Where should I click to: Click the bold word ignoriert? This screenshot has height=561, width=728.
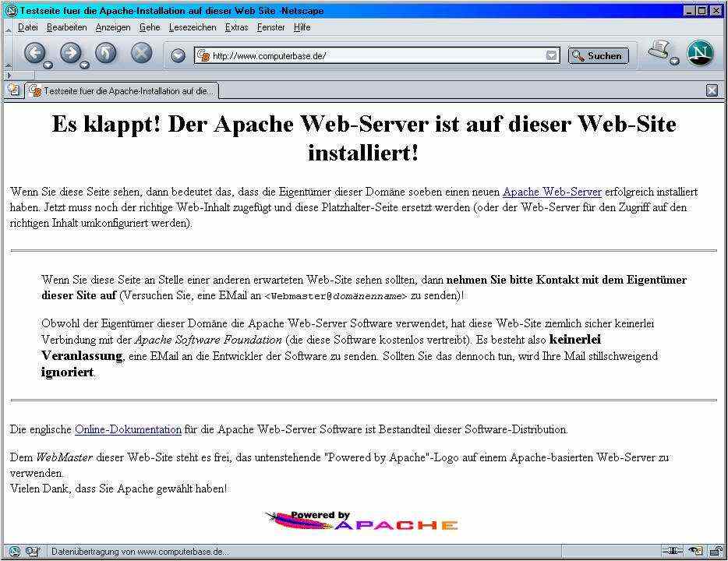click(67, 372)
